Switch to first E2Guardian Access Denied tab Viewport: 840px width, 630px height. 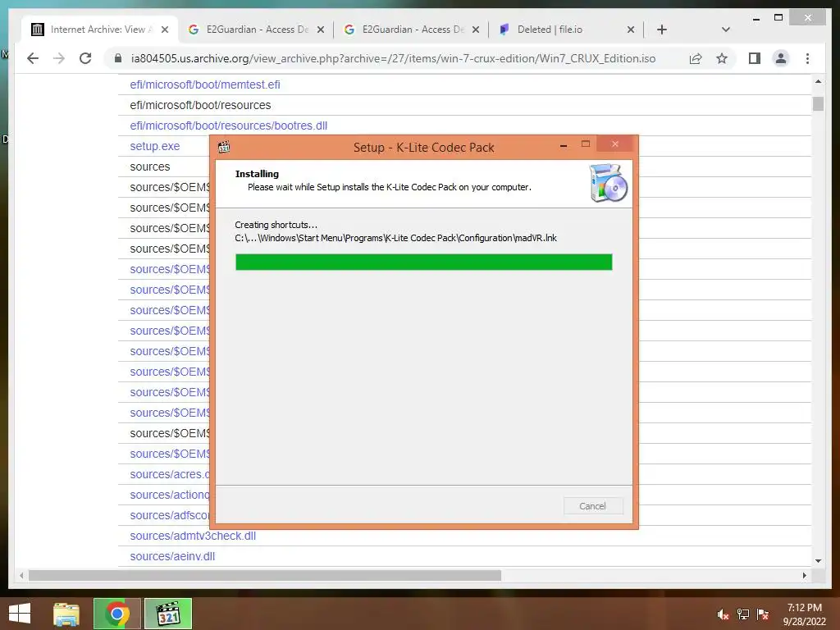click(256, 30)
